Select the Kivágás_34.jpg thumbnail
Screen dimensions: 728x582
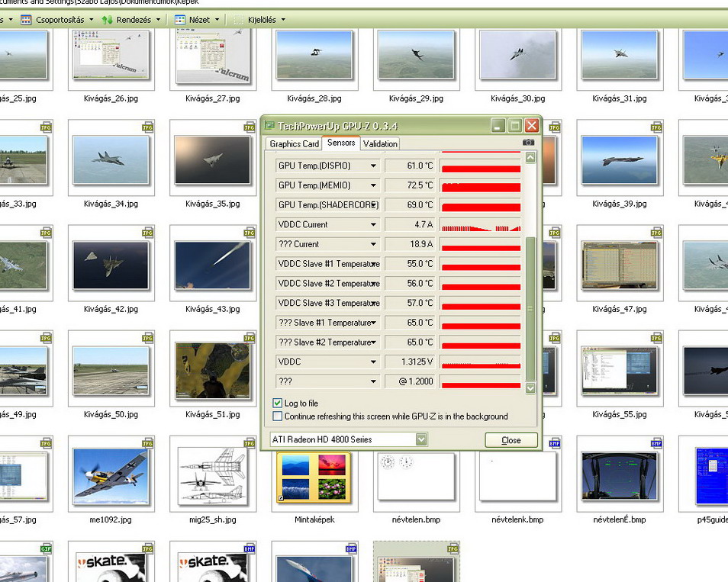(x=111, y=159)
